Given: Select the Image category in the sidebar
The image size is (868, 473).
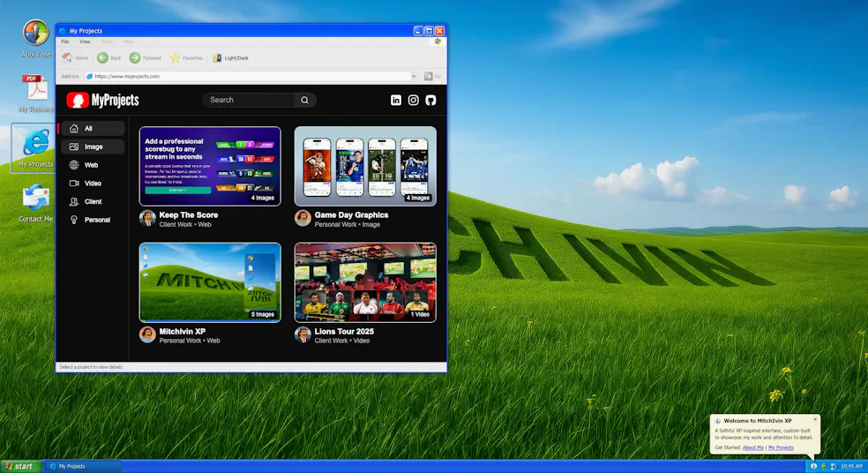Looking at the screenshot, I should [93, 146].
